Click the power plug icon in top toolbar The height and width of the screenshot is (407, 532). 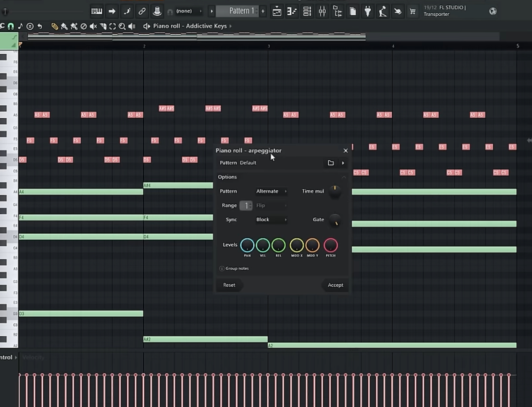coord(367,11)
